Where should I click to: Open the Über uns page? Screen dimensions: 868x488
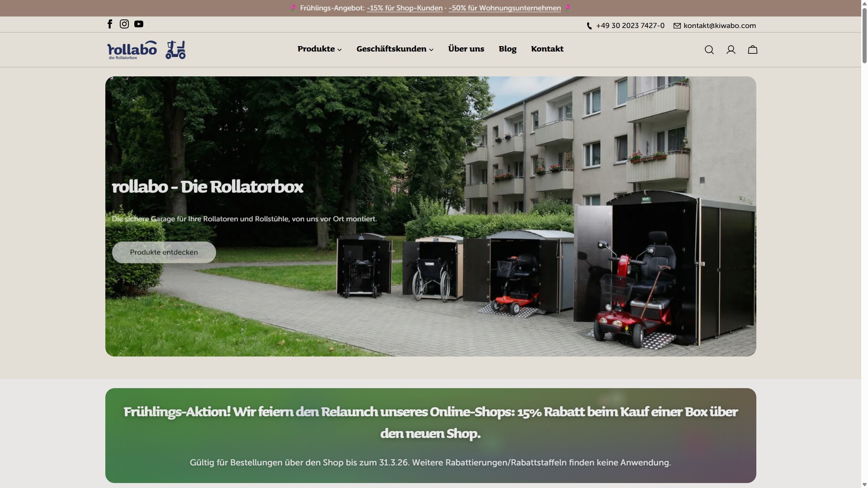click(x=466, y=49)
